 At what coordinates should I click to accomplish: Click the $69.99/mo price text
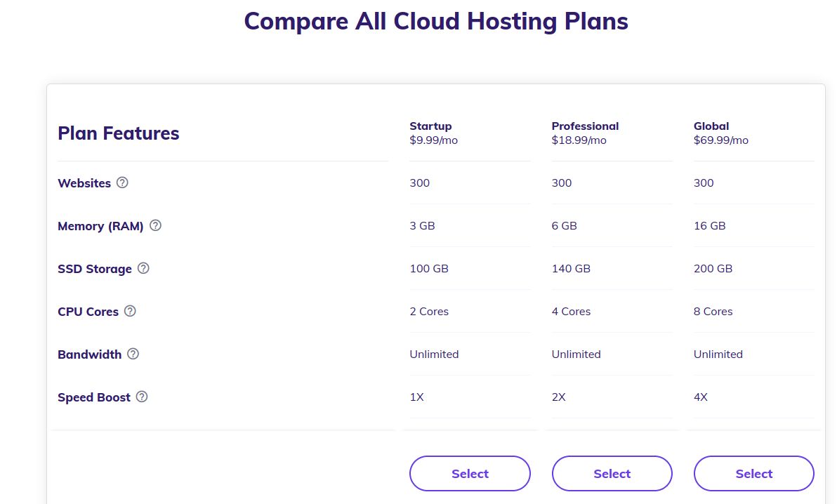pos(721,140)
